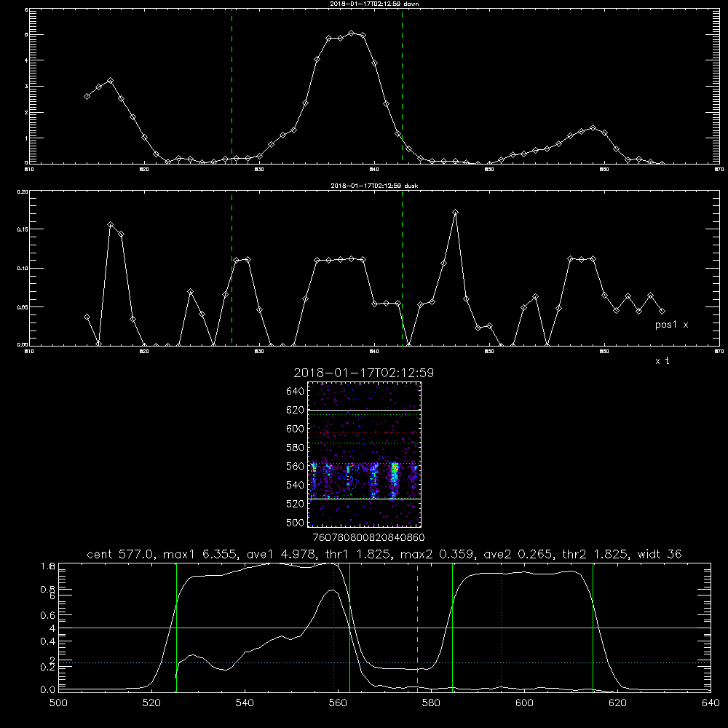Click the red dotted line near 595 in the bottom plot
The image size is (728, 728).
click(502, 627)
